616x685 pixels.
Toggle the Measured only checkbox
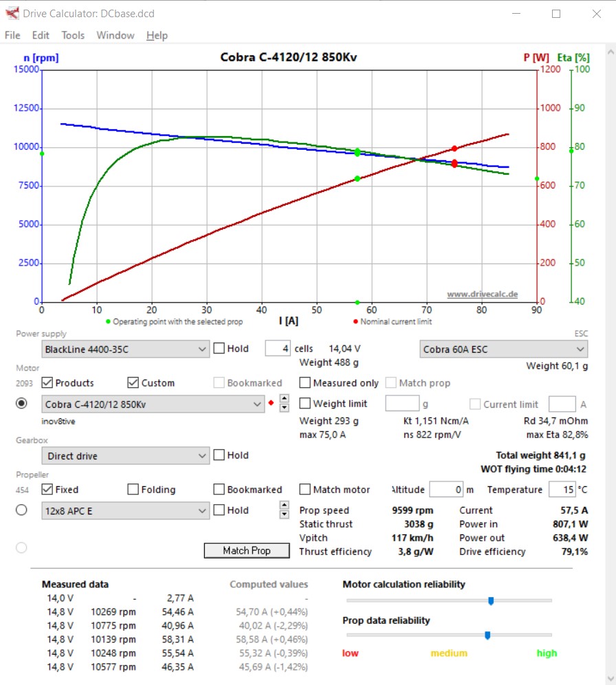[305, 382]
